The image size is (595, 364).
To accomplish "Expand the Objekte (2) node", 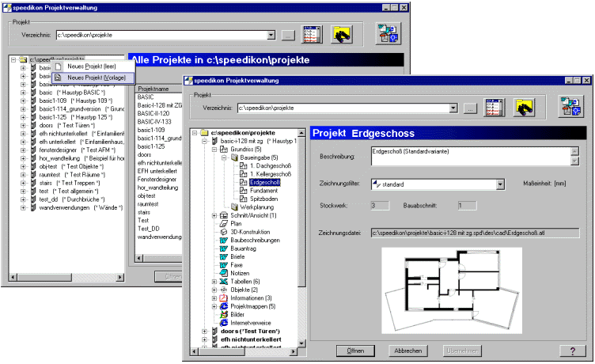I will coord(214,290).
